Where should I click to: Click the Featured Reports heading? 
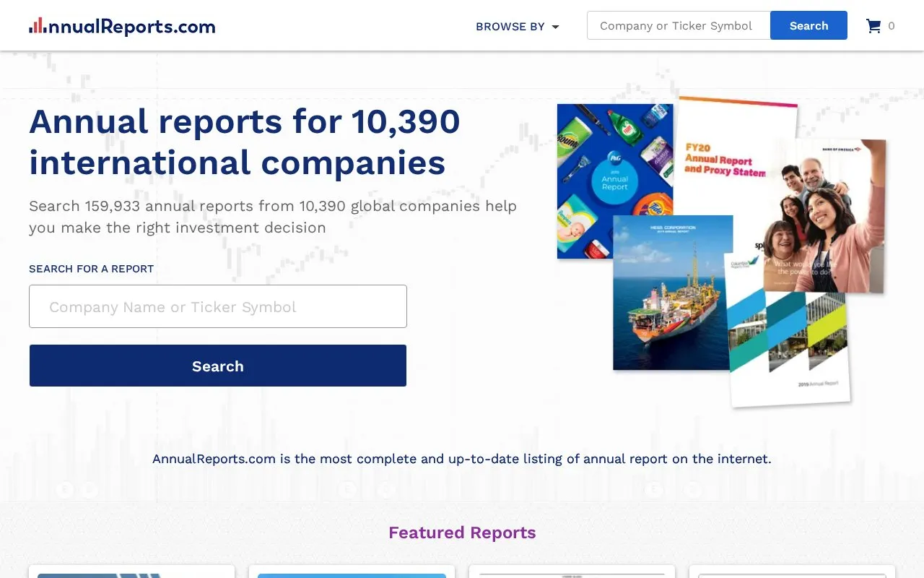click(x=462, y=532)
